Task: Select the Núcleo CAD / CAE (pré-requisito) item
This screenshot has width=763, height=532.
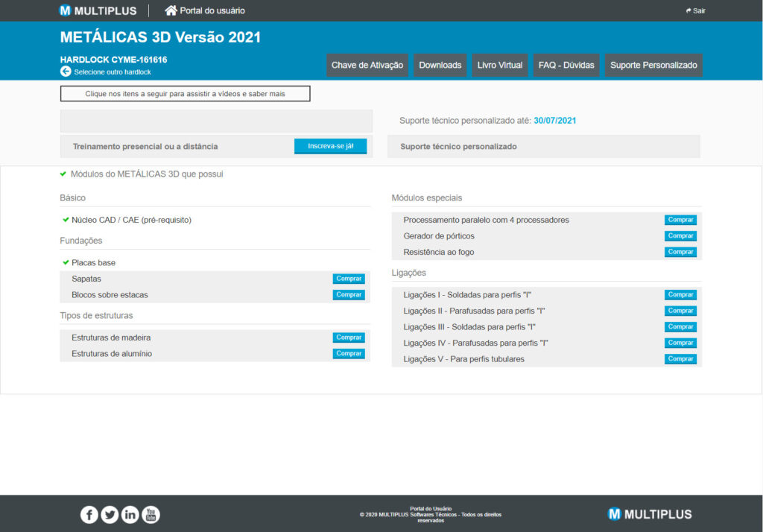Action: click(131, 220)
